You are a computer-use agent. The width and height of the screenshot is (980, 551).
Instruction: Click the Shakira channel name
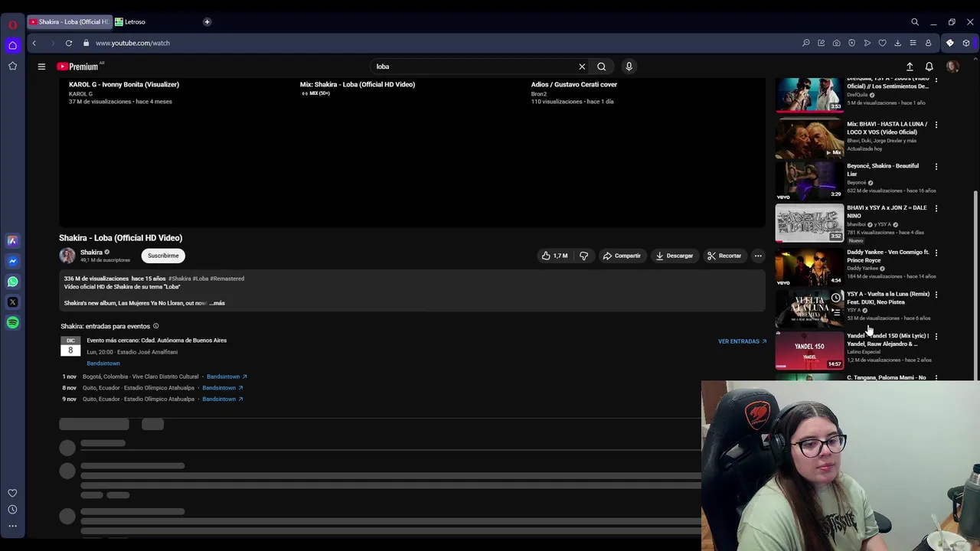coord(91,252)
